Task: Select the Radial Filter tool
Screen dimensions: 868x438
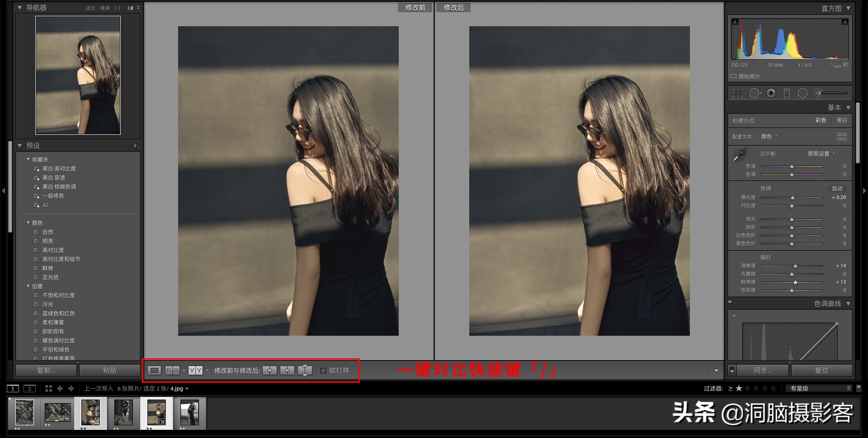Action: [803, 93]
